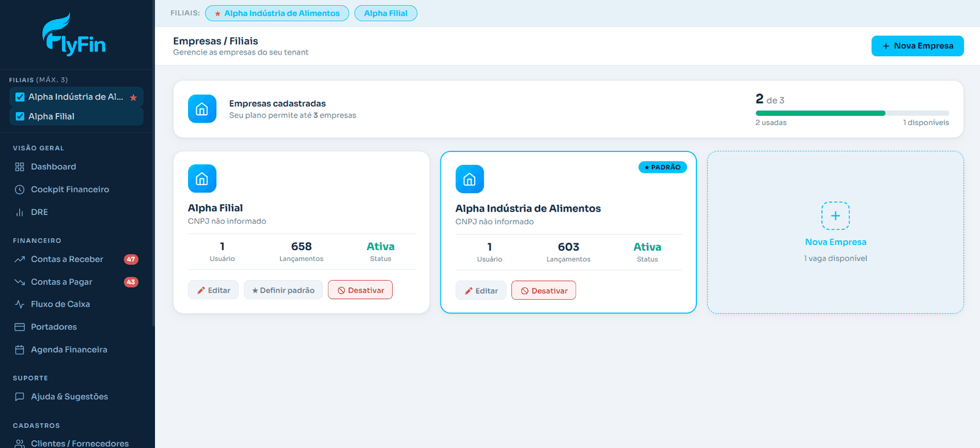
Task: Click the 43 badge on Contas a Pagar
Action: (x=131, y=282)
